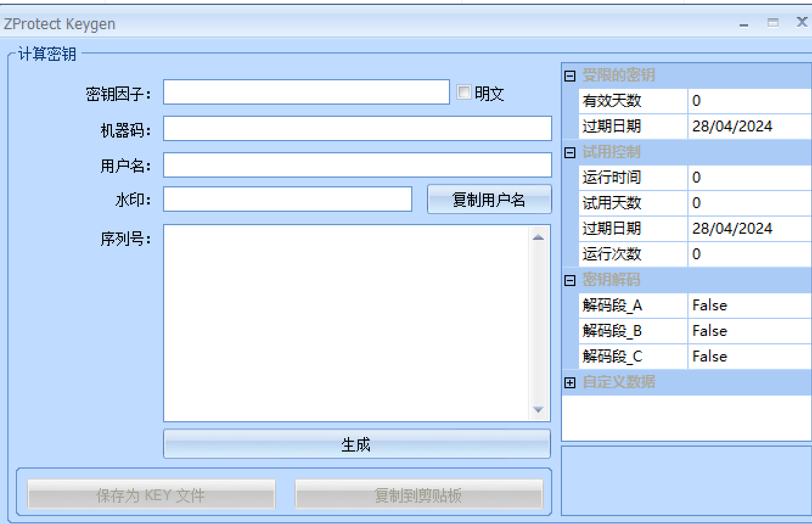Collapse the 受限的密钥 section

[x=570, y=76]
